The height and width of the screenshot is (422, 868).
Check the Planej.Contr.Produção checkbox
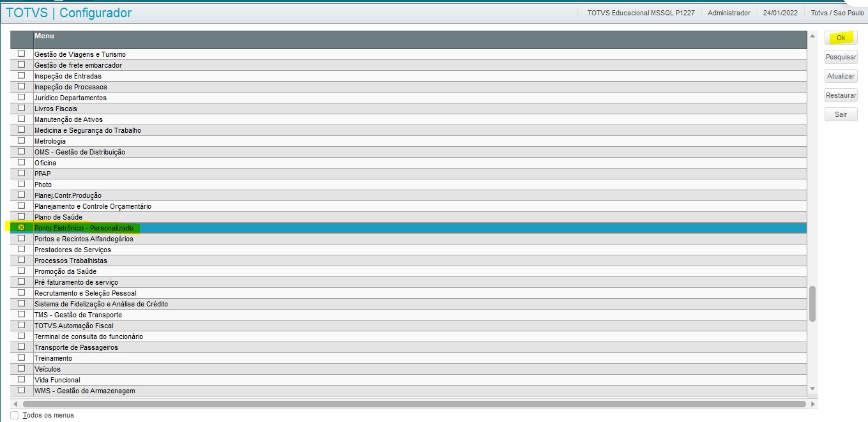(x=21, y=195)
